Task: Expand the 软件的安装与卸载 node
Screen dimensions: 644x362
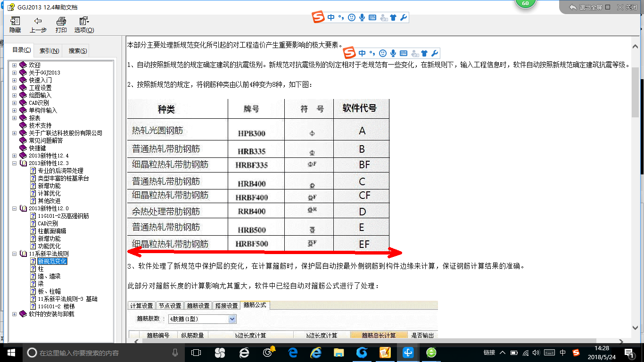Action: pyautogui.click(x=15, y=314)
